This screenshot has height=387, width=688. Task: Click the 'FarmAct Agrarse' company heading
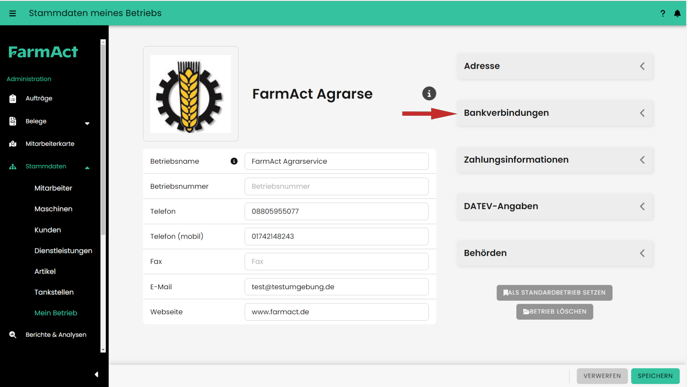click(x=312, y=94)
